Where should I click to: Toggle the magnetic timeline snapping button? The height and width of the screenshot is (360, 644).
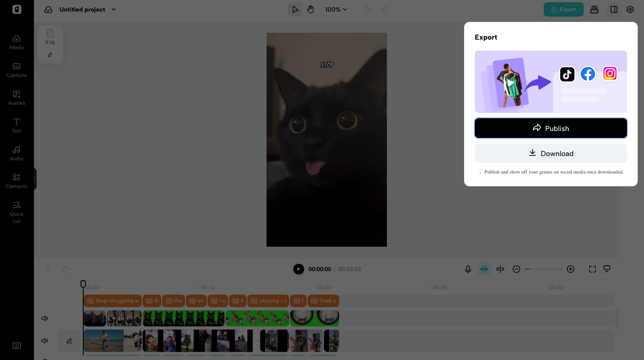click(484, 269)
